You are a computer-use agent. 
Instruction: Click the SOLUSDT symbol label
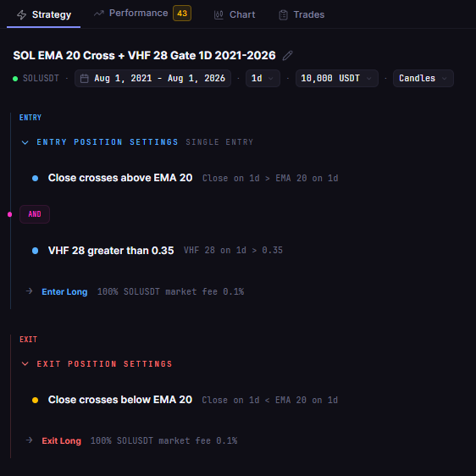pyautogui.click(x=41, y=78)
